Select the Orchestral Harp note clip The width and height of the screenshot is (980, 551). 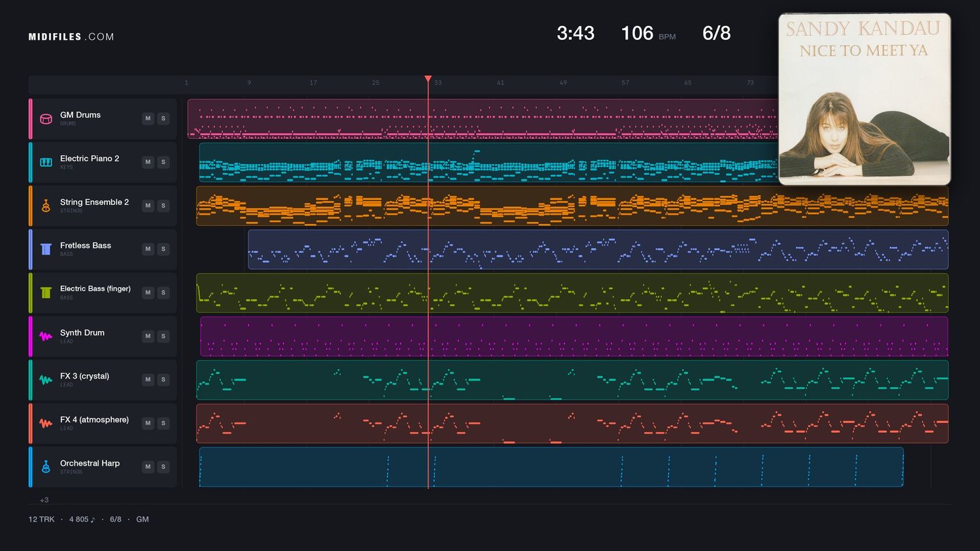click(x=551, y=467)
